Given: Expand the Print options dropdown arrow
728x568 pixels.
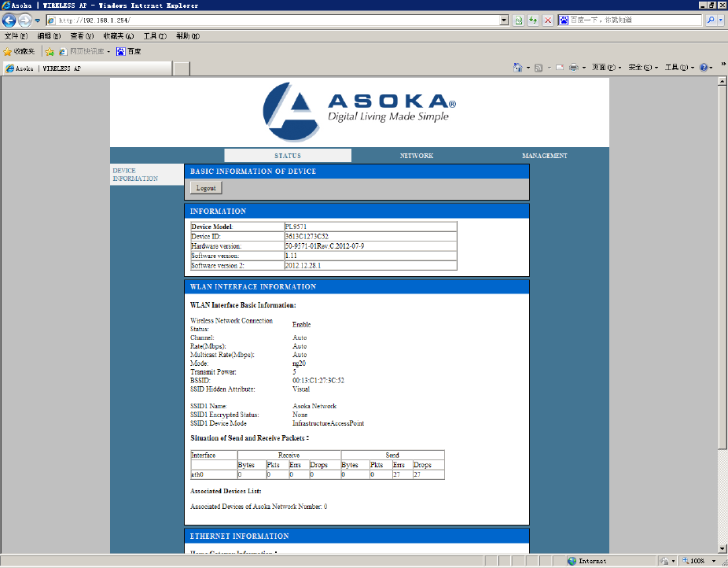Looking at the screenshot, I should tap(583, 68).
